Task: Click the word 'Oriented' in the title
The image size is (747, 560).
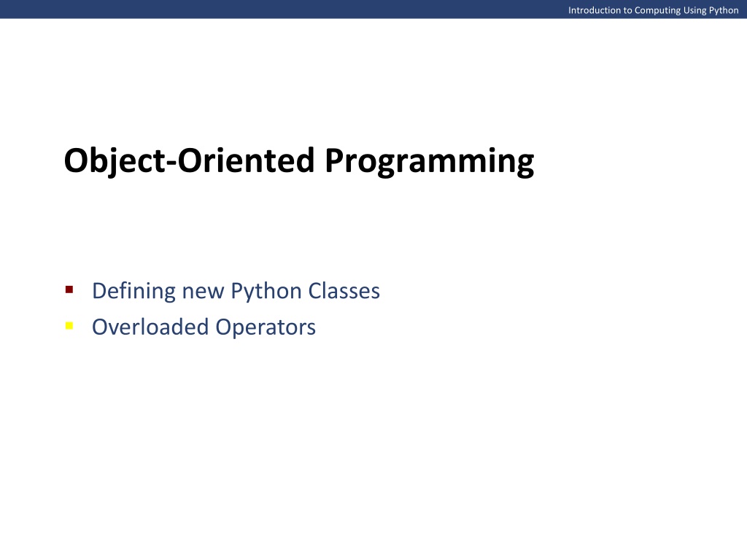Action: pyautogui.click(x=246, y=160)
